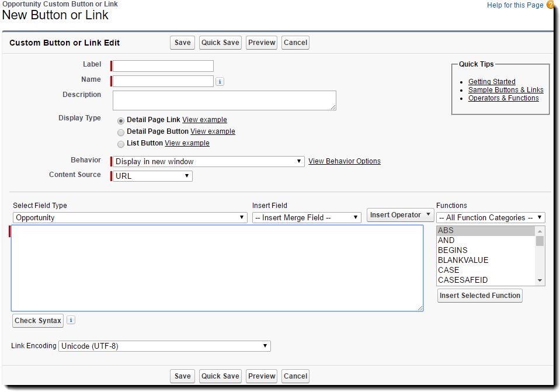
Task: Click the top Save button
Action: 183,43
